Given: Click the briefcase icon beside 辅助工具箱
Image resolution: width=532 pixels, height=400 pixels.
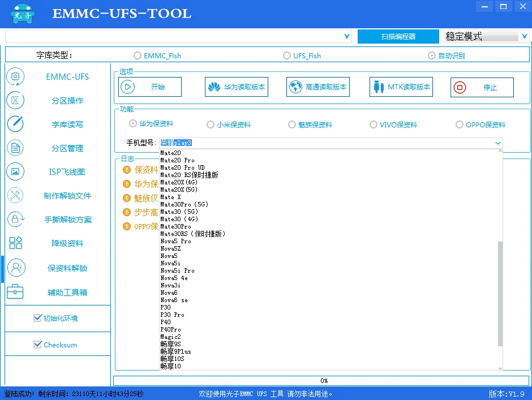Looking at the screenshot, I should [x=15, y=292].
